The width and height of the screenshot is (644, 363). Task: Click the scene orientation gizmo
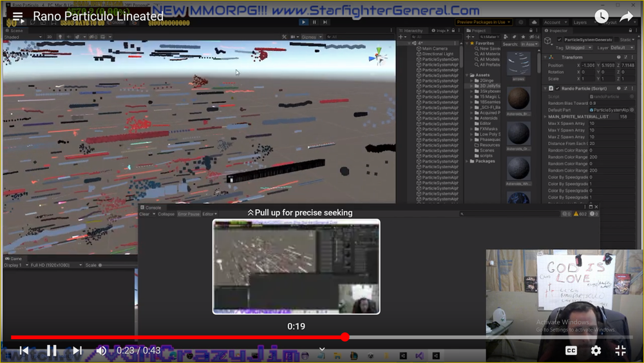coord(378,57)
